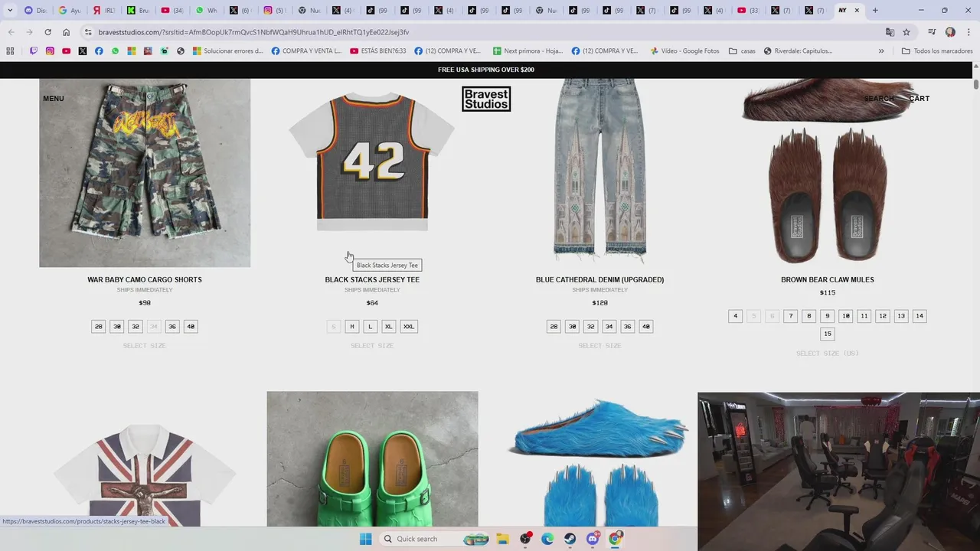Open Discord from the taskbar

(593, 539)
